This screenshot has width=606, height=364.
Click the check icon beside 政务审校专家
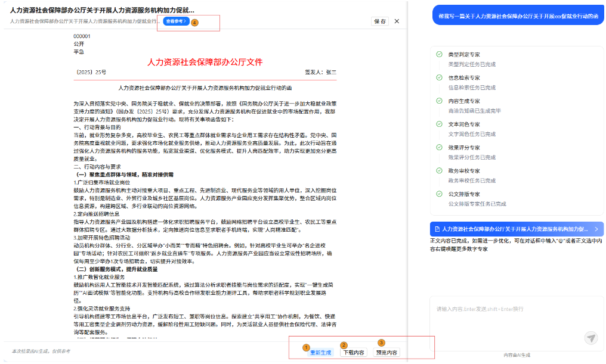tap(440, 170)
